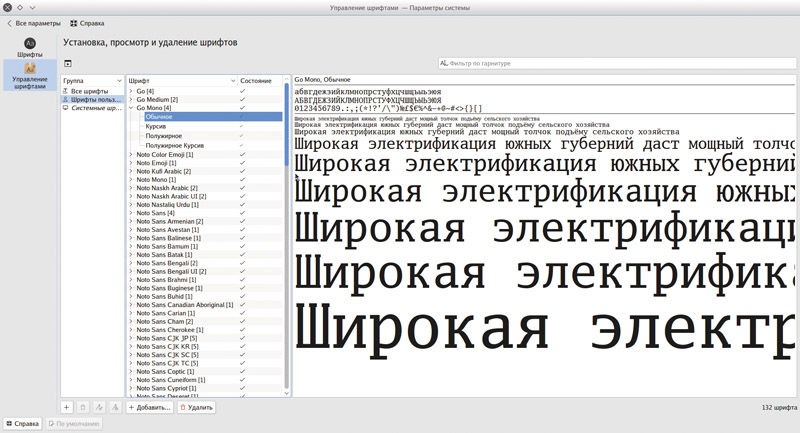Screen dimensions: 800x433
Task: Select the Noto Nastaliq Urdu [1] row
Action: click(x=205, y=205)
